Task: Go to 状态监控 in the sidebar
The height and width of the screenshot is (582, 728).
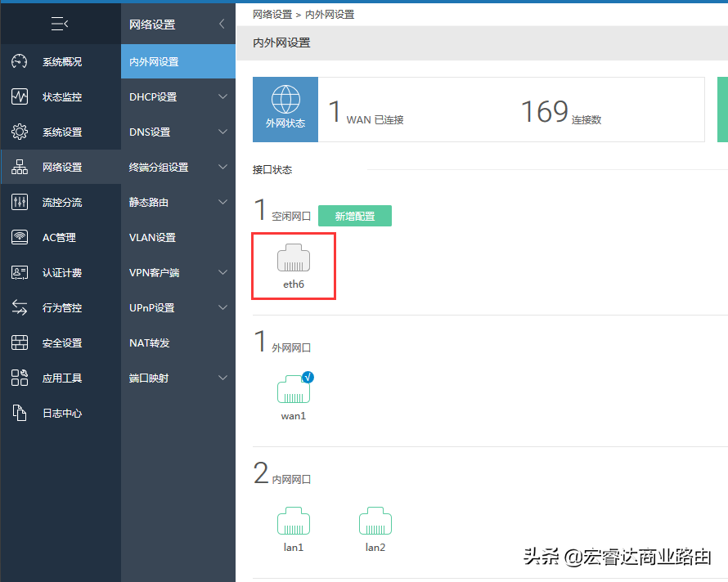Action: coord(61,96)
